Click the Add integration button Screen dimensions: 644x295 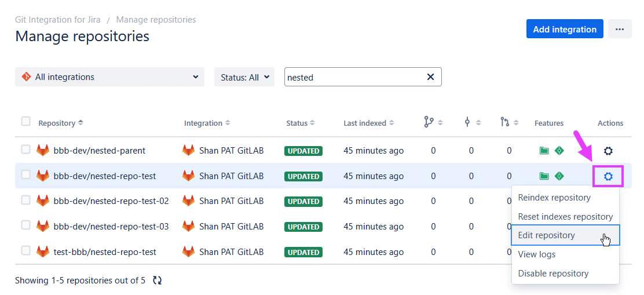click(x=564, y=29)
